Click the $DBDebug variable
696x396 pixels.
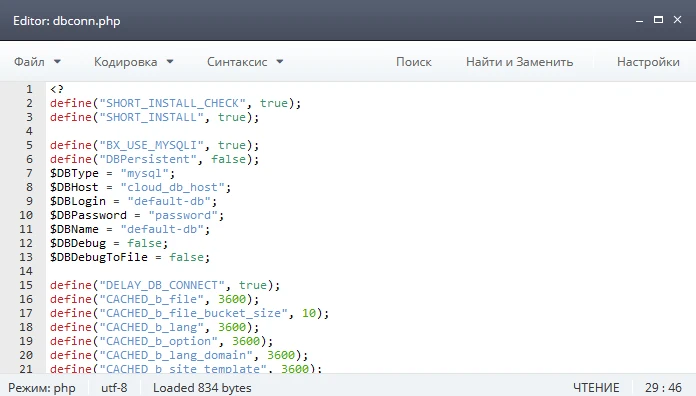coord(78,243)
